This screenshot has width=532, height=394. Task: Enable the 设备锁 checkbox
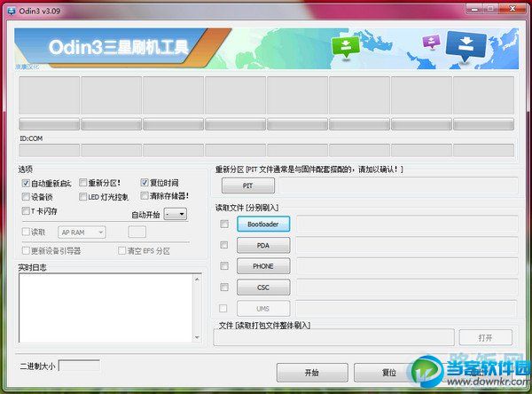point(26,197)
